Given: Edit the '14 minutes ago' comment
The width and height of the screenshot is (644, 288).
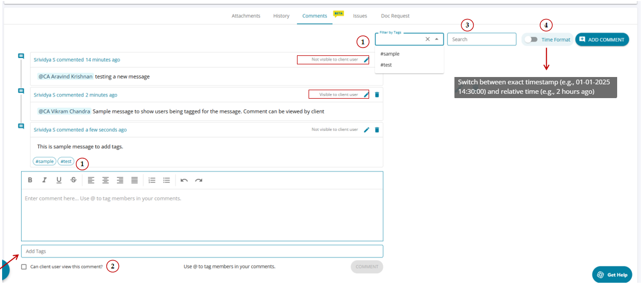Looking at the screenshot, I should click(366, 60).
